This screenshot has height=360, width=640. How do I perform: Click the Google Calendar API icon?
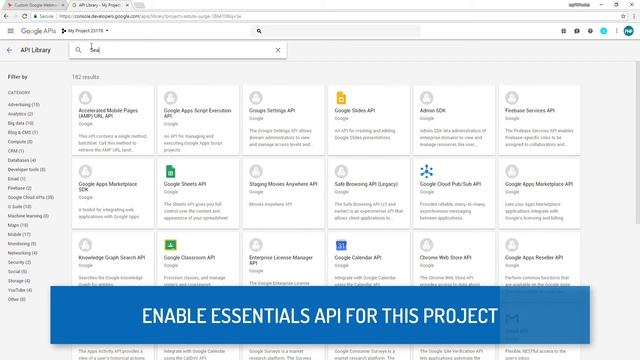341,245
